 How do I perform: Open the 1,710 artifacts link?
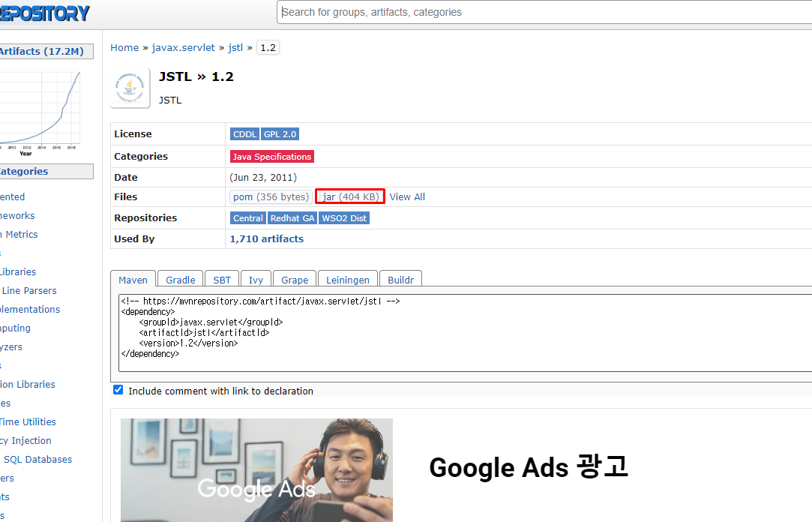267,238
